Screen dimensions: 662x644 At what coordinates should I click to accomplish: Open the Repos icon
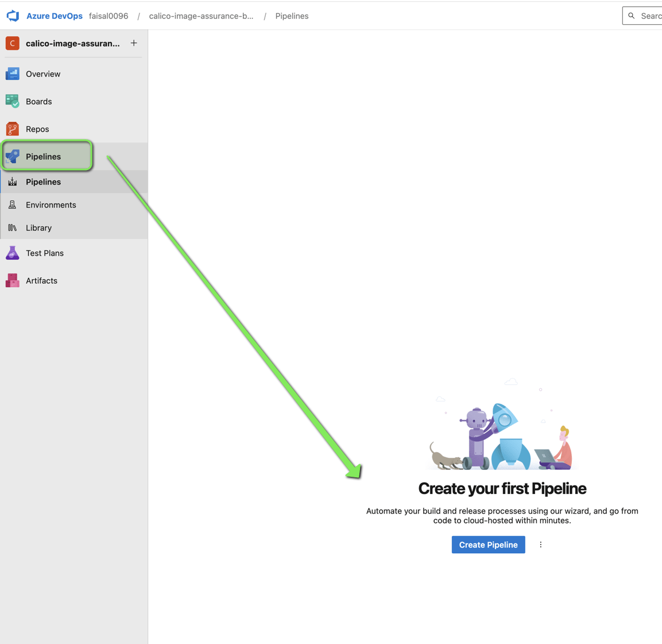click(13, 129)
